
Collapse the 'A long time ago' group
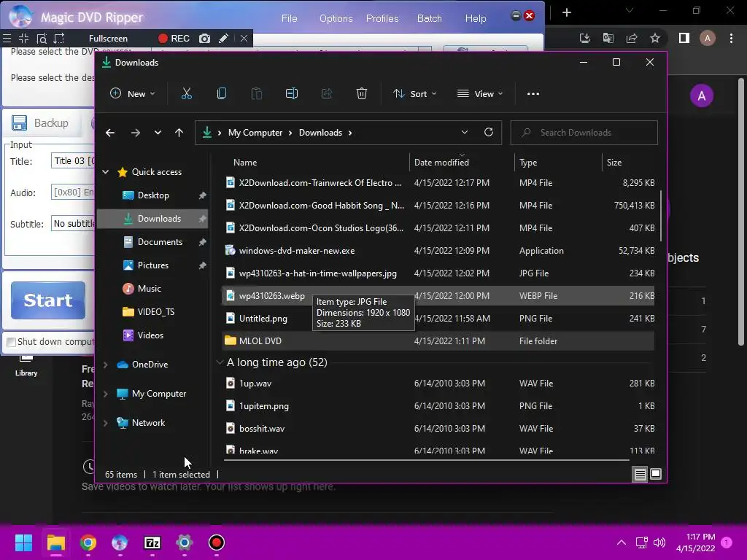coord(220,362)
